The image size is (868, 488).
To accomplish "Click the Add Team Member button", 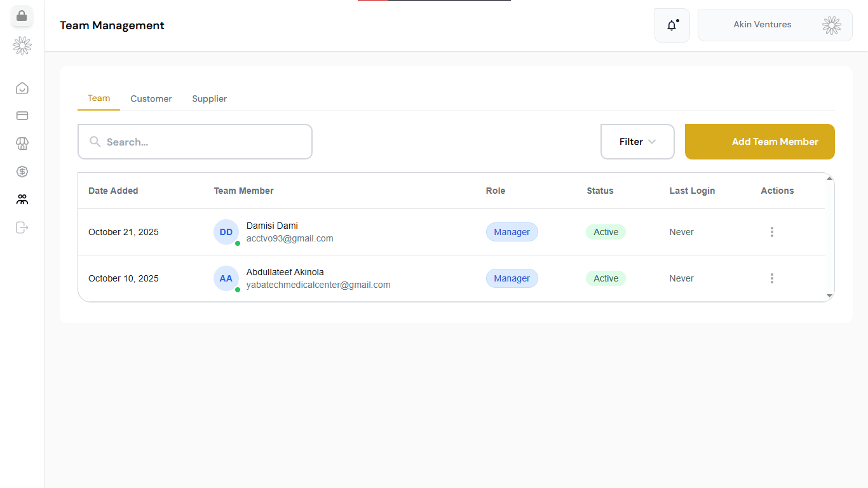I will [x=759, y=142].
